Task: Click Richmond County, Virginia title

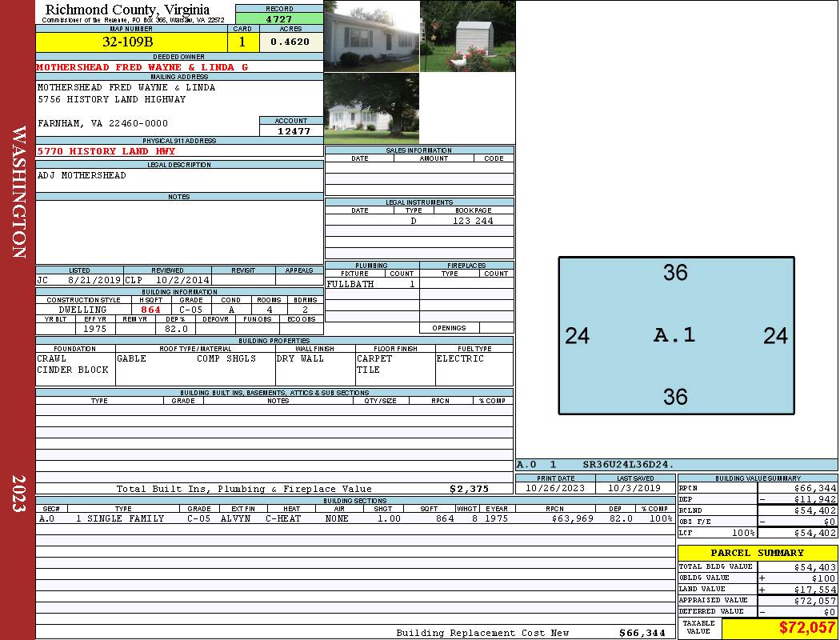Action: (127, 9)
